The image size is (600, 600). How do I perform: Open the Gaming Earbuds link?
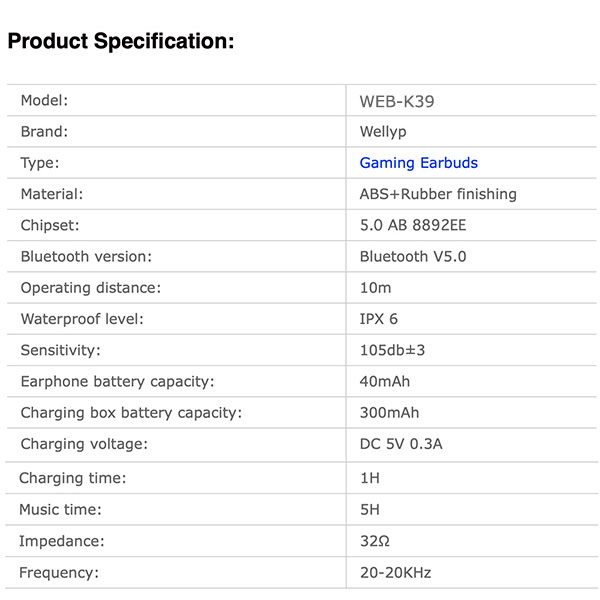(x=419, y=163)
